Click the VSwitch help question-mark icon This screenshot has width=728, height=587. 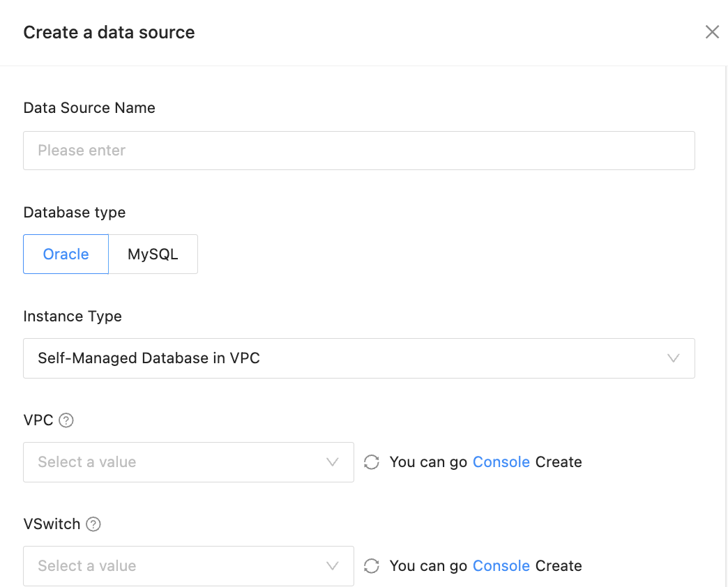pos(93,524)
